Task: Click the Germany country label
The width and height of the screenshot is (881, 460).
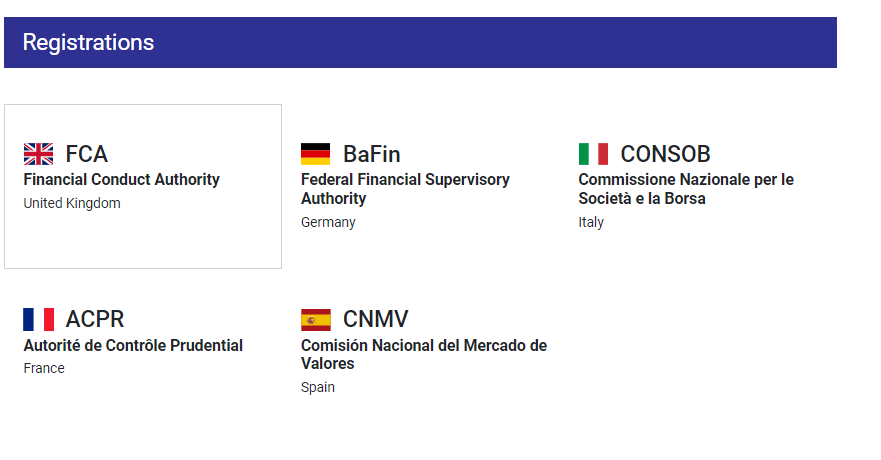Action: tap(328, 222)
